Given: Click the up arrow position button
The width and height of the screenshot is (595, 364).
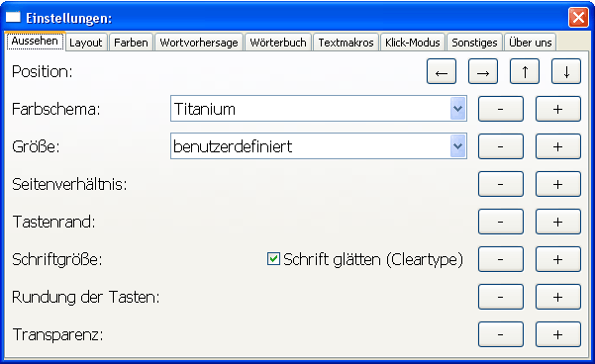Looking at the screenshot, I should tap(525, 71).
